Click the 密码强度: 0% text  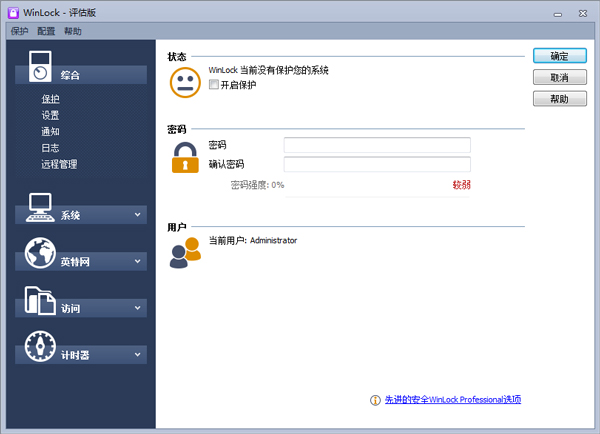[x=258, y=185]
